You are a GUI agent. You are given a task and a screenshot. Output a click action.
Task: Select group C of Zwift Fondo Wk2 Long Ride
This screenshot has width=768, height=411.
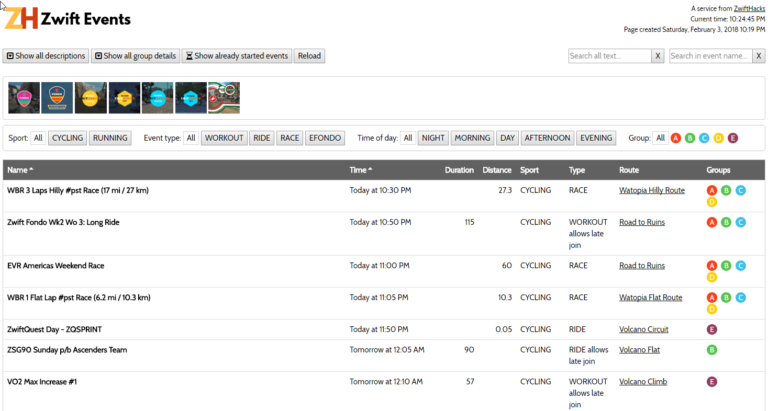pos(741,222)
